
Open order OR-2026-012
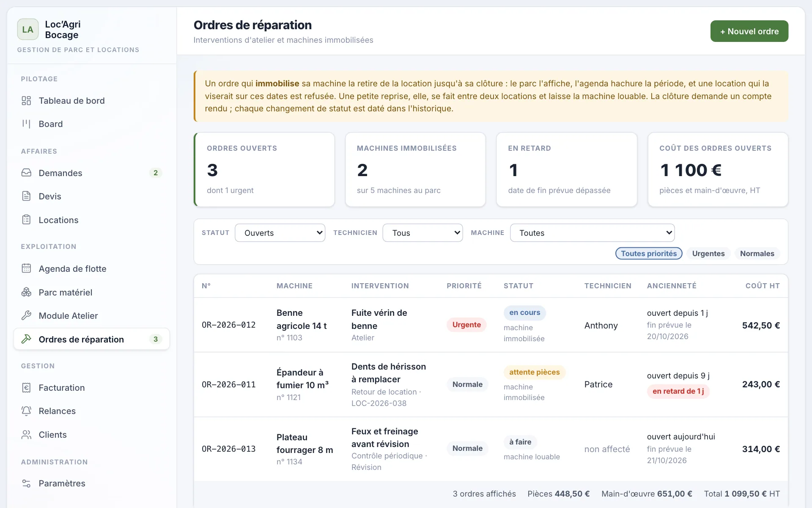(491, 325)
